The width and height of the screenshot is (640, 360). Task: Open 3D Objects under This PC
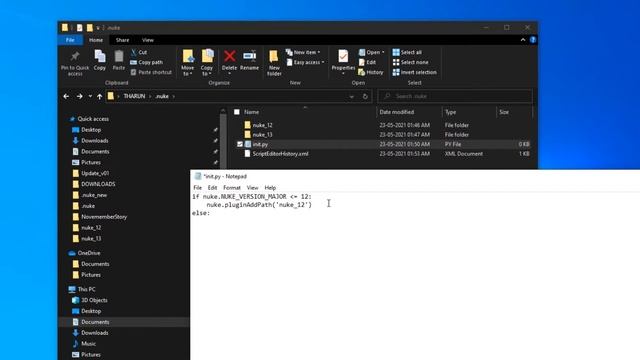coord(94,300)
